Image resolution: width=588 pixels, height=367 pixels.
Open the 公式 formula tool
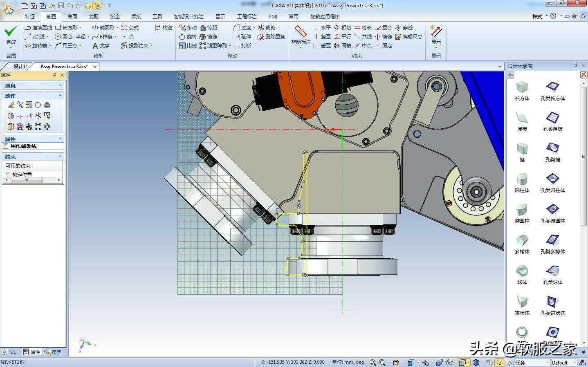click(x=130, y=27)
